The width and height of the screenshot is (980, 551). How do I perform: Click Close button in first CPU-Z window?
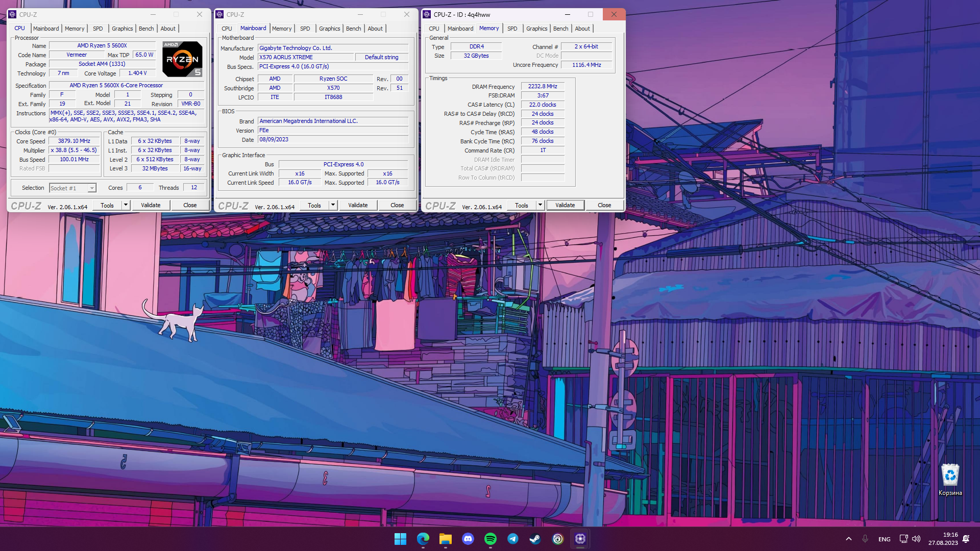click(190, 205)
